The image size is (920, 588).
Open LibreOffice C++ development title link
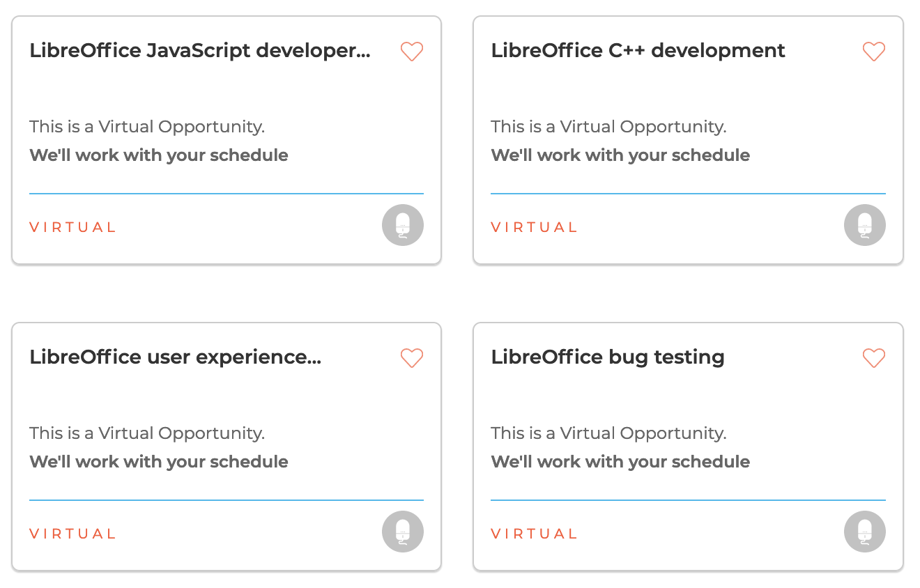pos(638,51)
